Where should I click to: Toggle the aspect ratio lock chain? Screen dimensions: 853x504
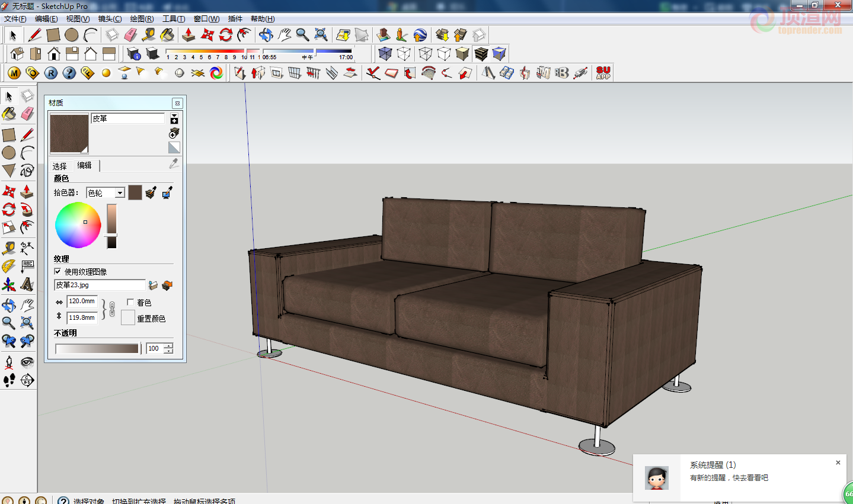pyautogui.click(x=111, y=309)
